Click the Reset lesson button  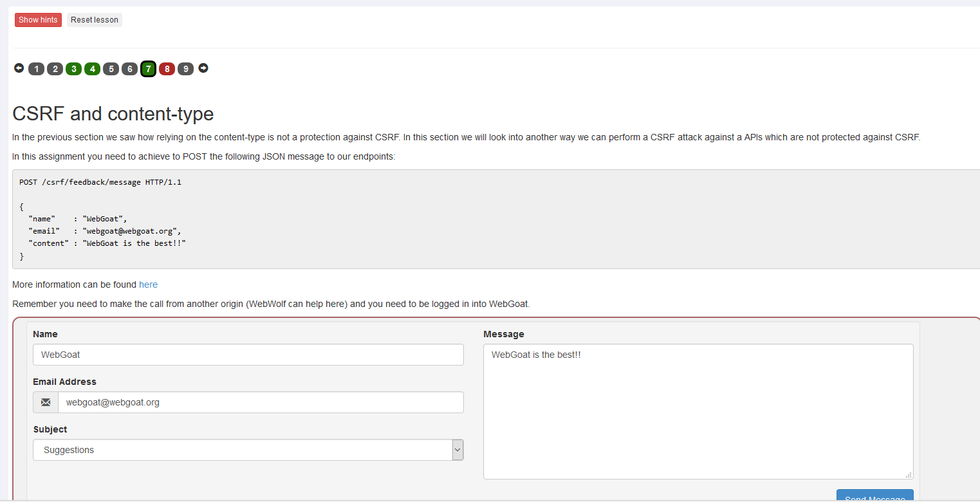(95, 20)
